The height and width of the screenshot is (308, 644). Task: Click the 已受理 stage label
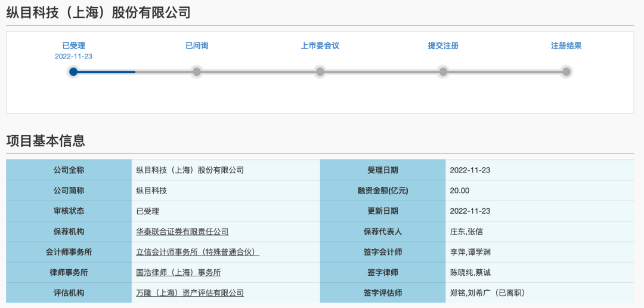(73, 45)
